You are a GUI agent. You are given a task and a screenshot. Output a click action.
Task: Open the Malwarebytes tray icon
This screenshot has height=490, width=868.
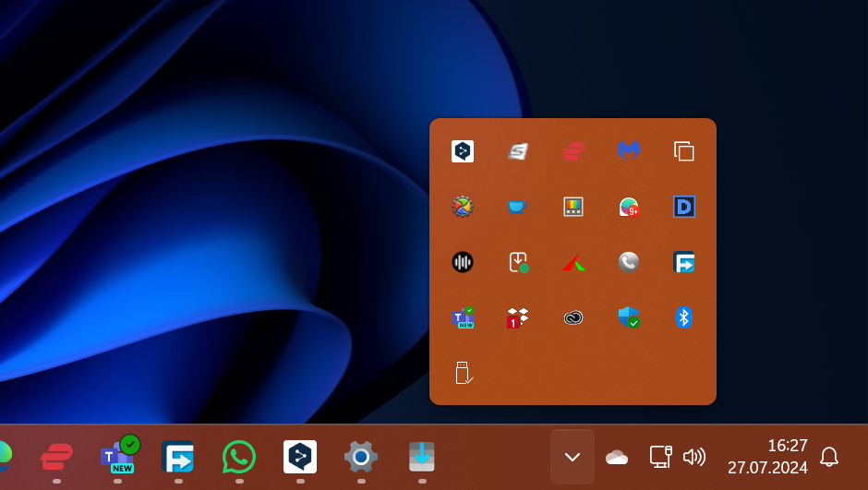[629, 150]
